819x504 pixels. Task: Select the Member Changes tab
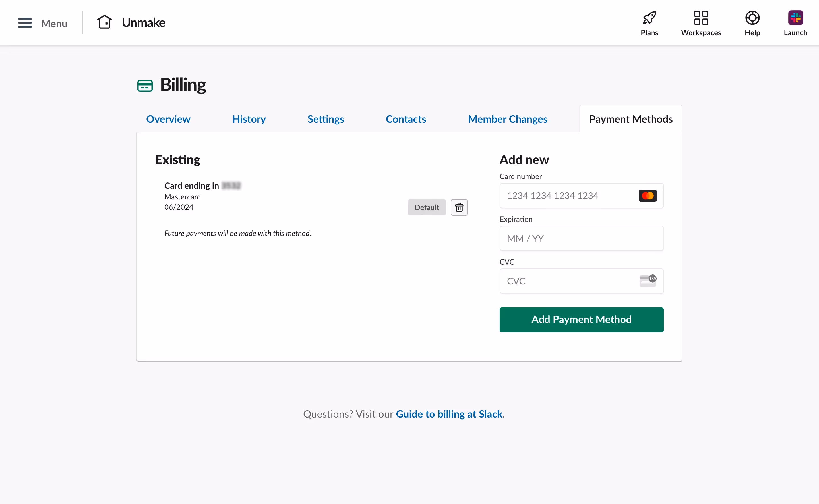coord(507,119)
